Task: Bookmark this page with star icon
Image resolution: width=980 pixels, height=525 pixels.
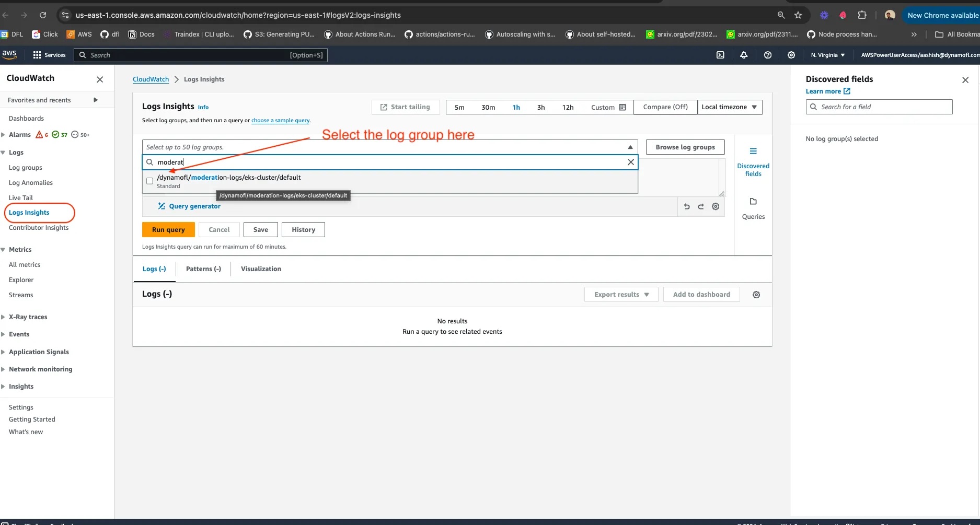Action: 798,15
